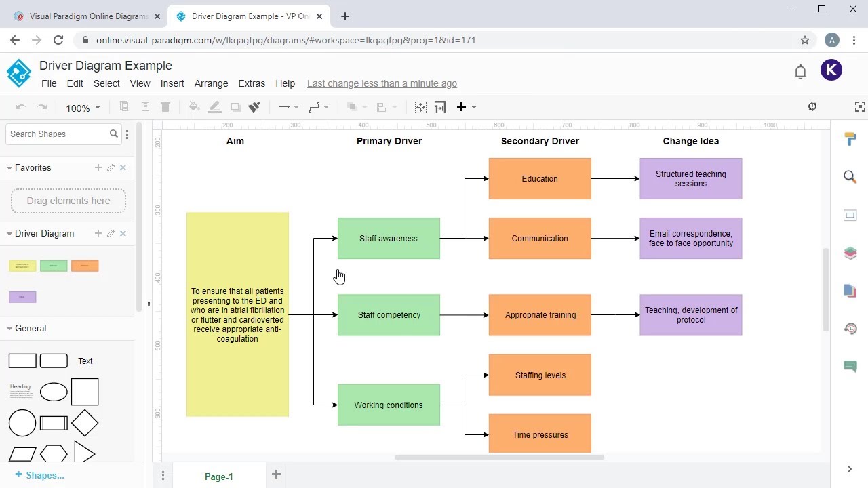Select the diamond shape in General

[85, 423]
